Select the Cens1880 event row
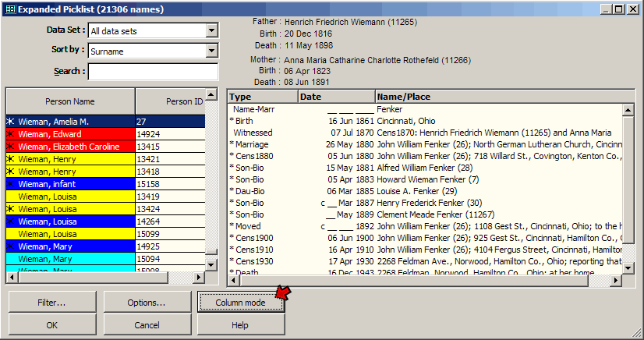This screenshot has height=340, width=644. point(425,156)
